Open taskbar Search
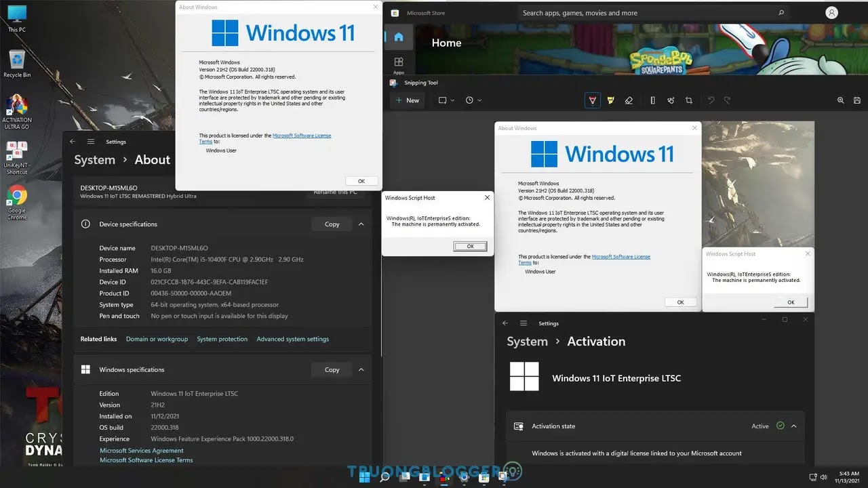 pyautogui.click(x=384, y=477)
